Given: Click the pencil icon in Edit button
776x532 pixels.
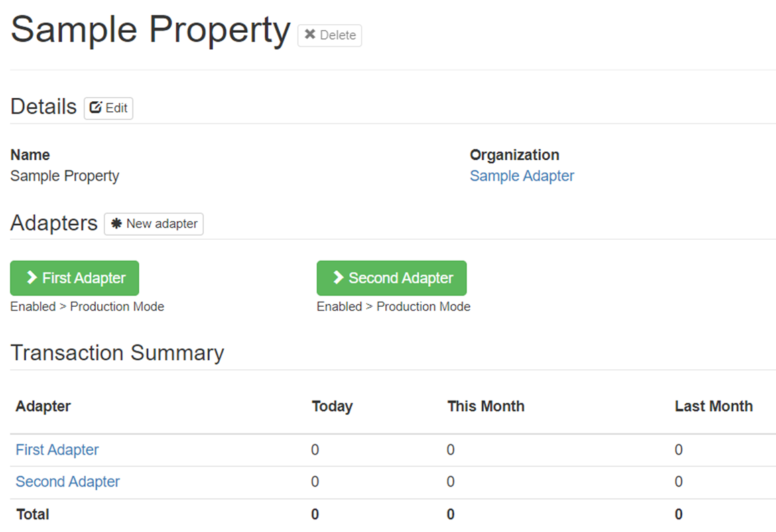Looking at the screenshot, I should [96, 108].
